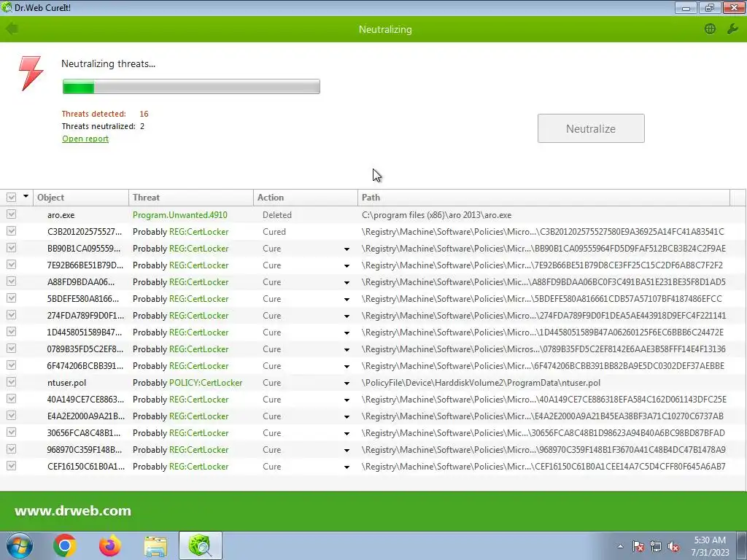Open Cure action dropdown for 5BDEFE580A8166
The height and width of the screenshot is (560, 747).
pyautogui.click(x=347, y=300)
